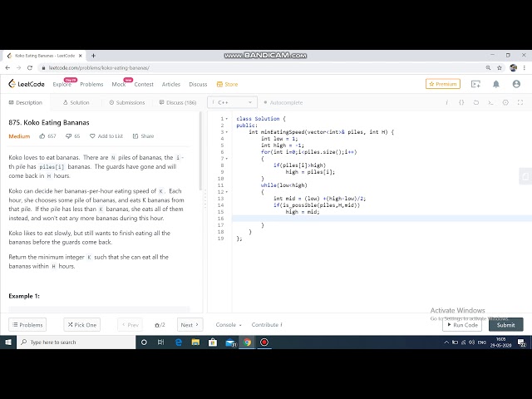Open editor shortcuts terminal icon

(x=490, y=102)
